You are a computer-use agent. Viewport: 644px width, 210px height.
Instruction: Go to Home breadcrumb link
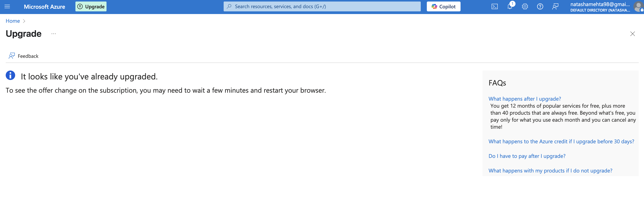[13, 21]
